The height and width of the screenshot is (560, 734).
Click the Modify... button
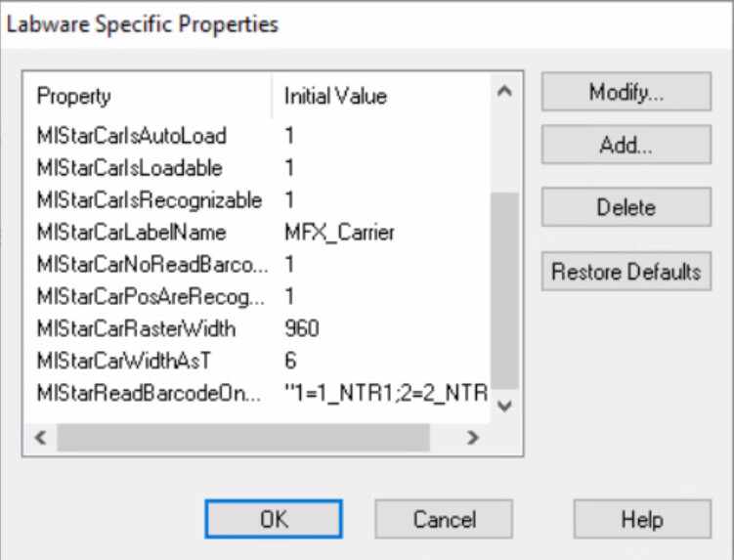626,92
